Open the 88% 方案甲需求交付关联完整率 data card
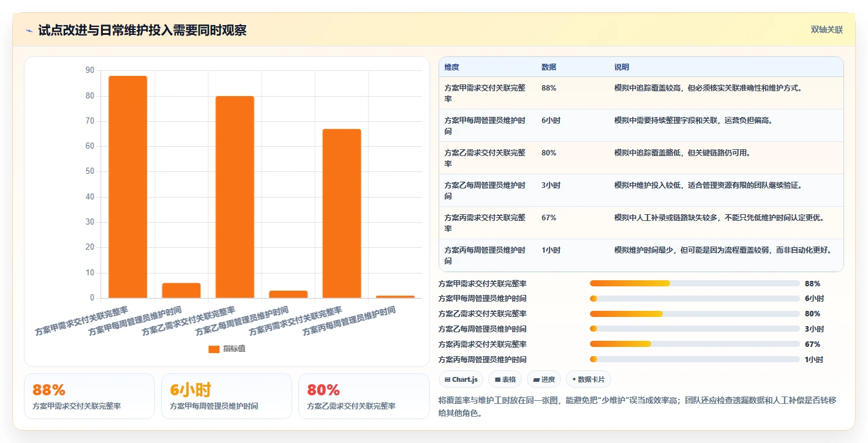Image resolution: width=868 pixels, height=443 pixels. (x=89, y=396)
